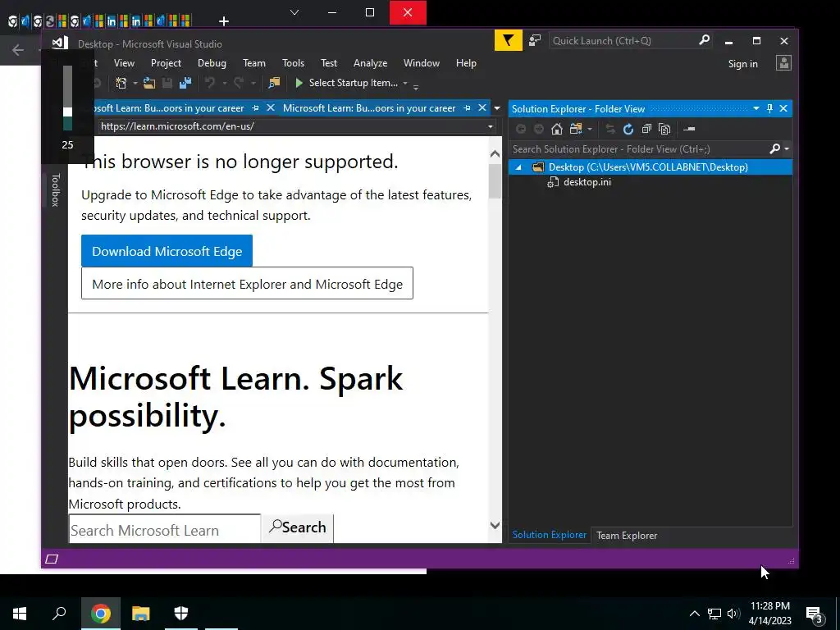Open the Debug menu

tap(212, 63)
